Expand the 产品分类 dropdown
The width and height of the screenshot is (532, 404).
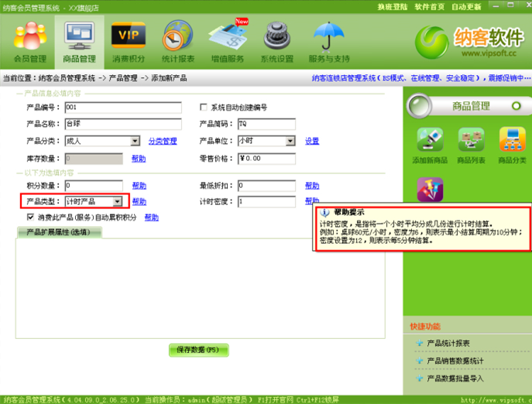(135, 142)
